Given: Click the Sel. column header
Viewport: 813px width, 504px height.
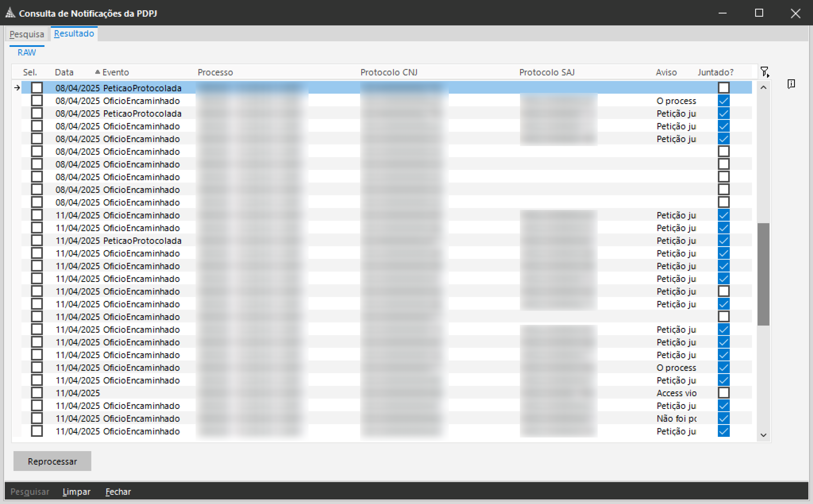Looking at the screenshot, I should click(x=30, y=72).
